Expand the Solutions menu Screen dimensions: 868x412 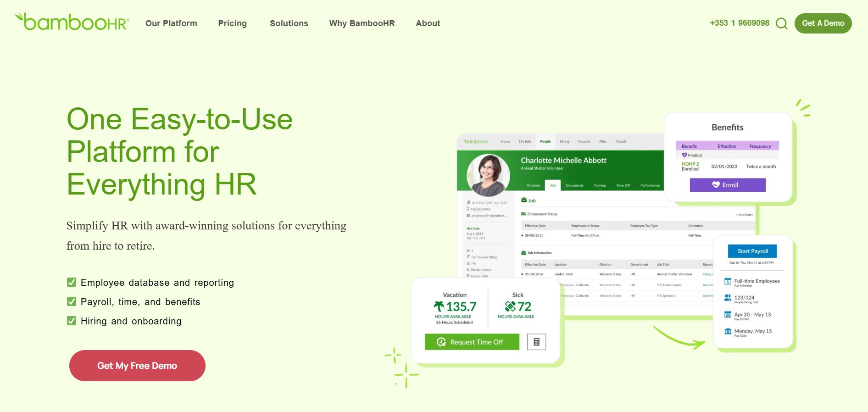point(289,23)
